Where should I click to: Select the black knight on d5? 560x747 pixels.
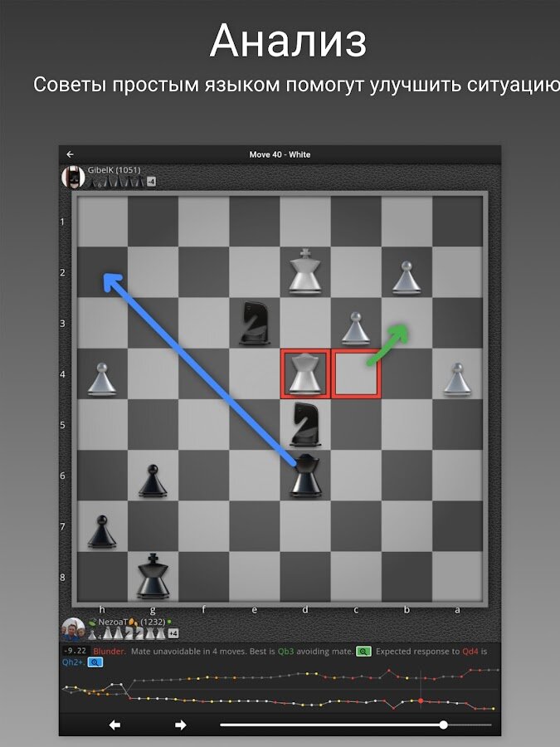(304, 424)
